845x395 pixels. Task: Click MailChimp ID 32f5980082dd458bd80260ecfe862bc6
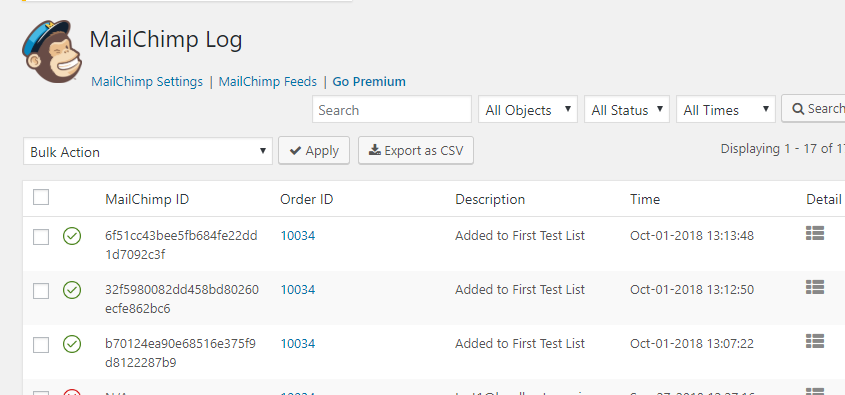coord(182,299)
